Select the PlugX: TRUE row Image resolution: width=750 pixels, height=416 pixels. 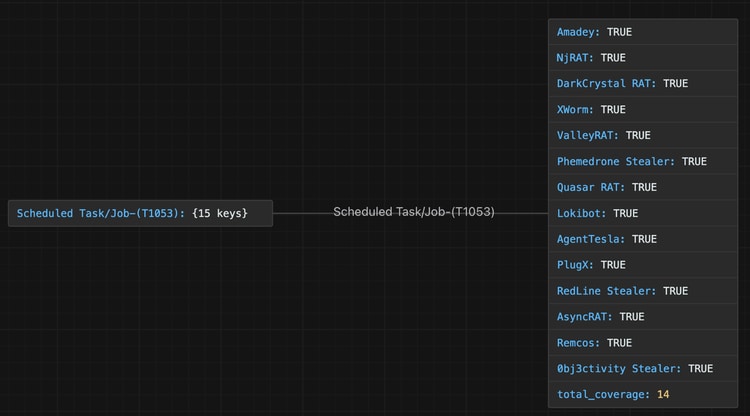[643, 265]
